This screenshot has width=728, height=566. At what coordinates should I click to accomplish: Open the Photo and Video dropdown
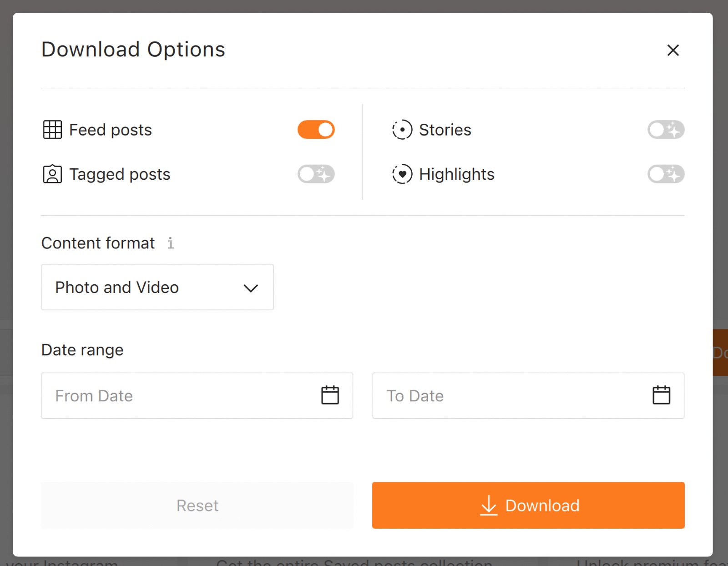coord(157,287)
